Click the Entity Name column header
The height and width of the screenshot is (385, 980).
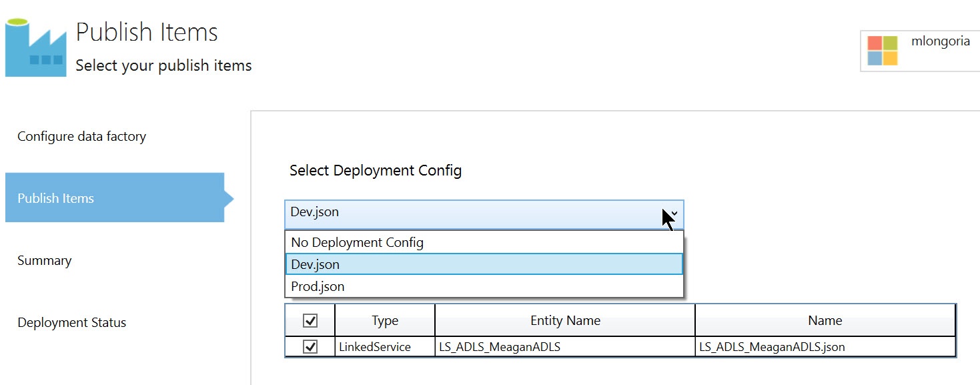tap(565, 320)
